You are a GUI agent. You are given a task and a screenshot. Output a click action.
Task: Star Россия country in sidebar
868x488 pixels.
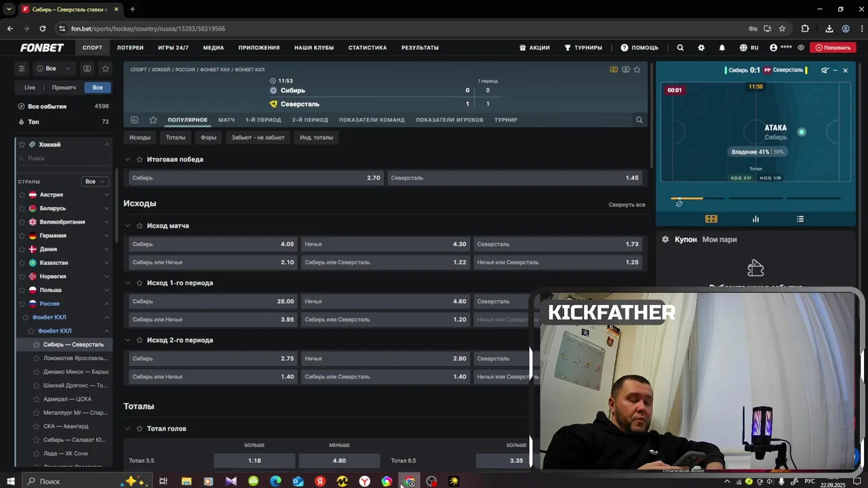22,304
